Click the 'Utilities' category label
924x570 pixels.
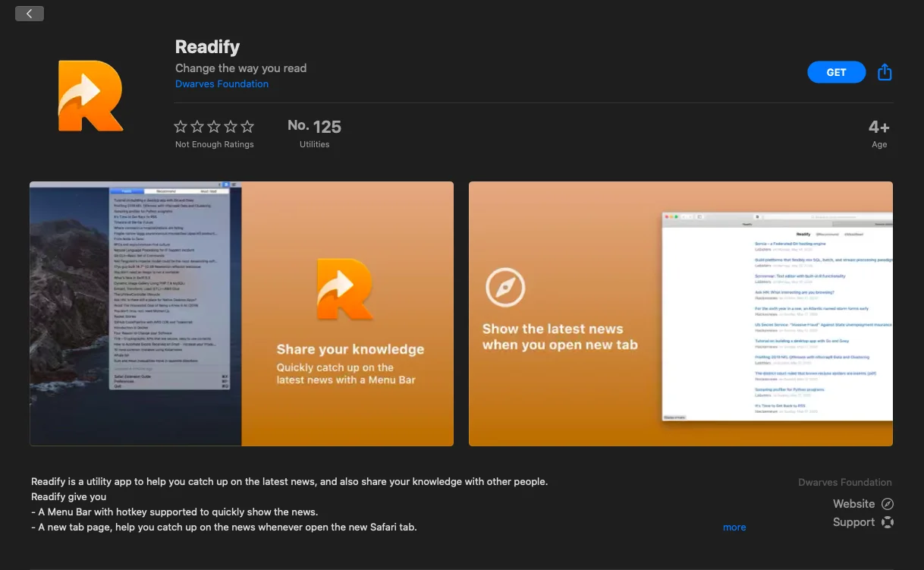click(x=315, y=144)
